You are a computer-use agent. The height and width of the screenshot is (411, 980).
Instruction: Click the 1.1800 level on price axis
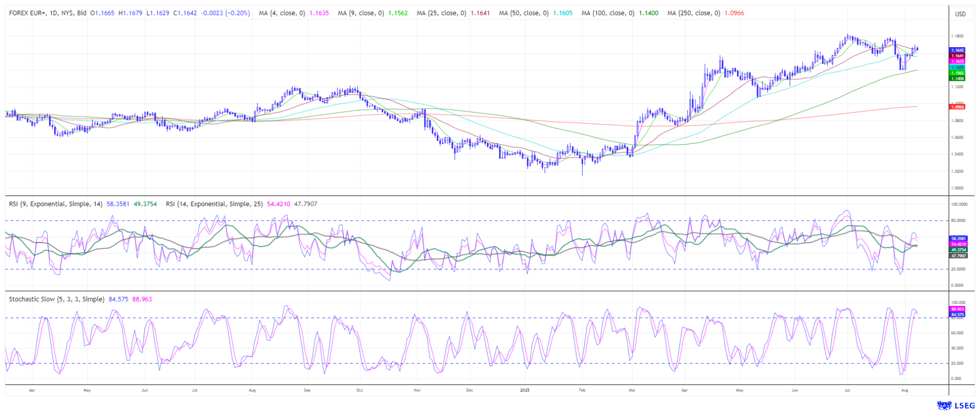point(957,36)
